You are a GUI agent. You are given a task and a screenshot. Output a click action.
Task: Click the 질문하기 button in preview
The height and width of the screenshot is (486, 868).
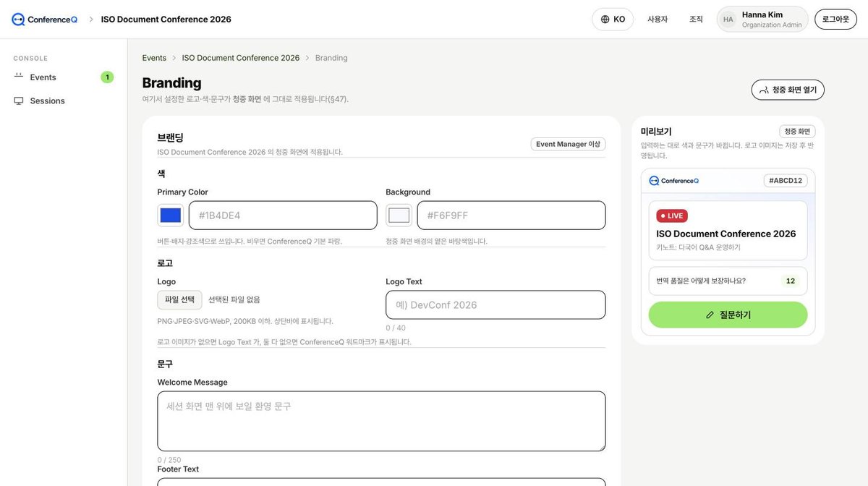pyautogui.click(x=728, y=315)
